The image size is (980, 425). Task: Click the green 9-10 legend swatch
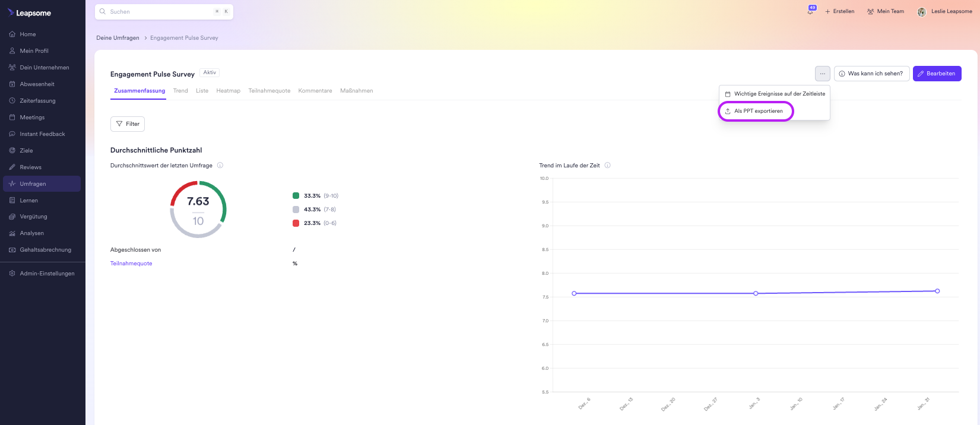pyautogui.click(x=296, y=196)
